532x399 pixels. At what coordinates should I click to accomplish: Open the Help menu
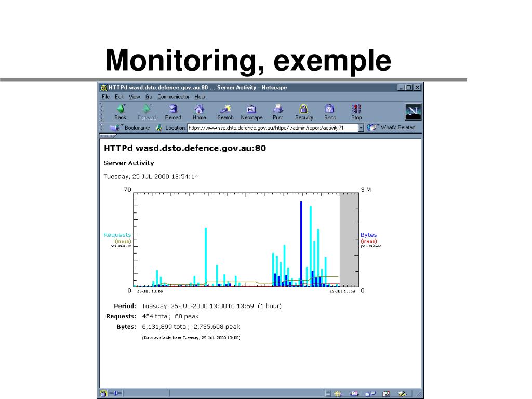[199, 97]
